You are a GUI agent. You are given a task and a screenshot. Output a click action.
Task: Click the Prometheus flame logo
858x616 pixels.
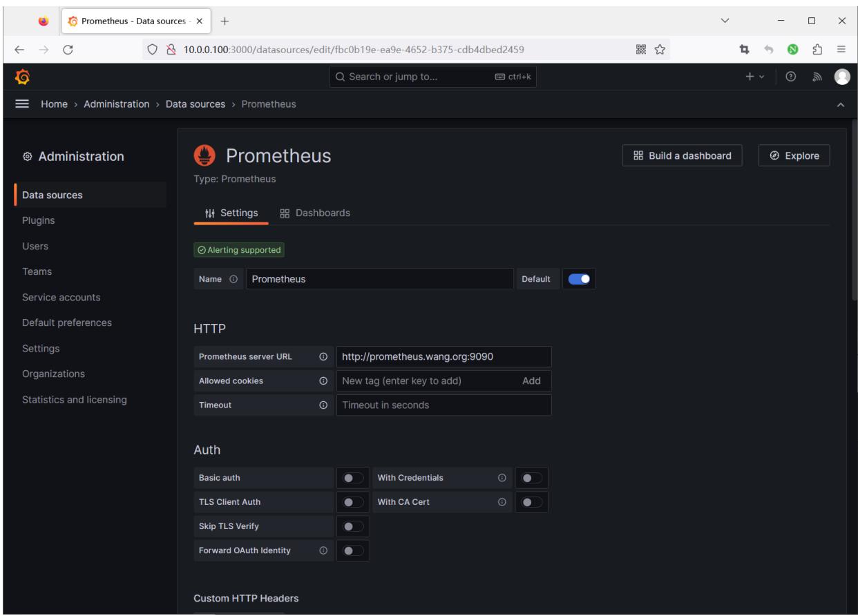pos(204,157)
